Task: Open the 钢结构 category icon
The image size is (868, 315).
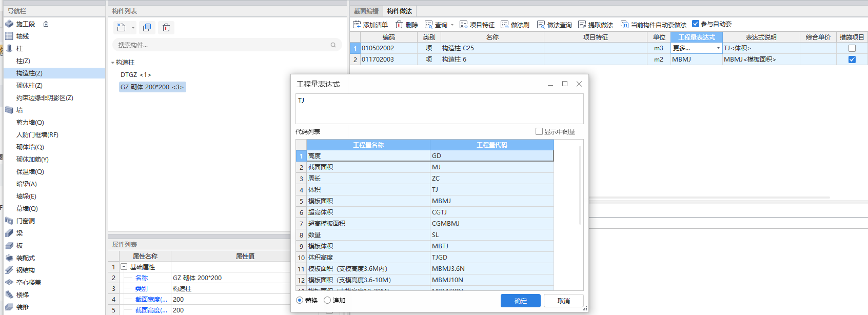Action: 9,270
